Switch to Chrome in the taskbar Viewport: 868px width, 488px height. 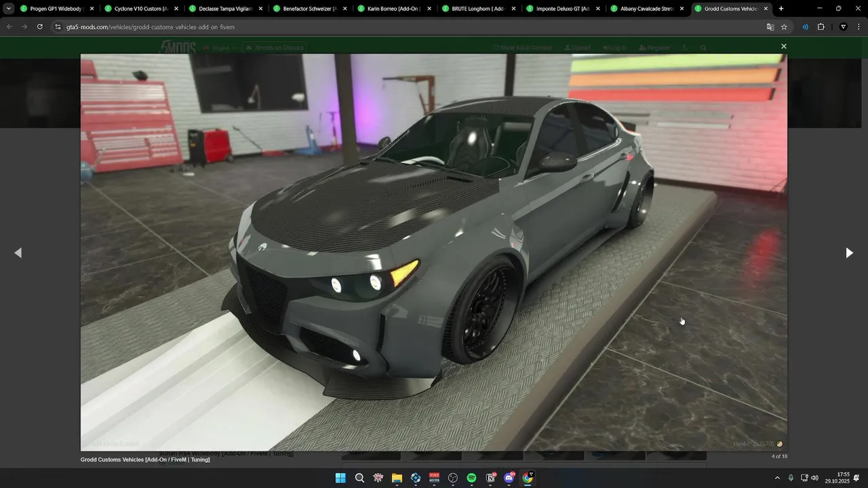tap(528, 478)
